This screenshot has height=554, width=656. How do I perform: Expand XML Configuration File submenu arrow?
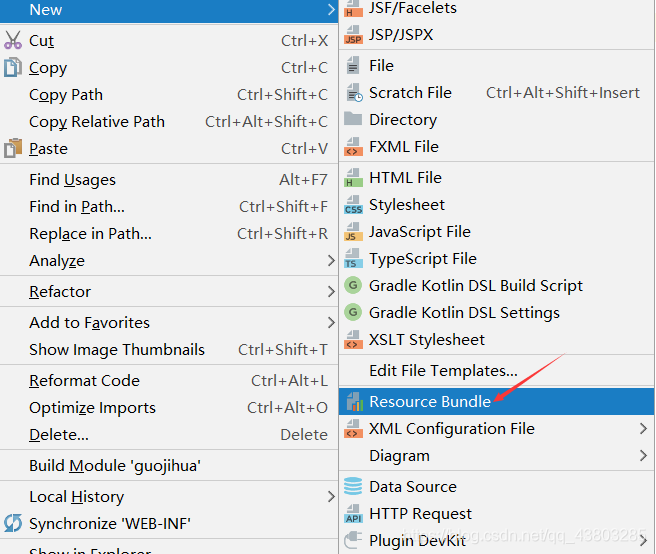(643, 428)
